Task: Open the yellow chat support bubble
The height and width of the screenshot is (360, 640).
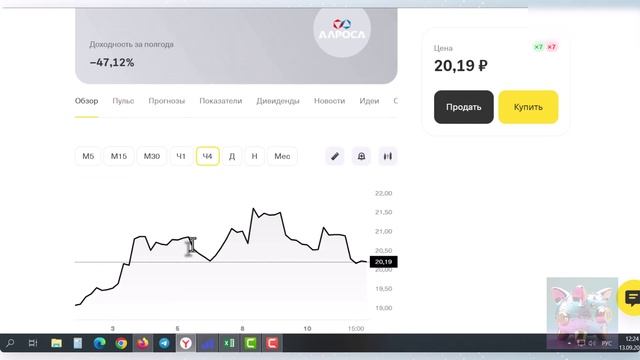Action: (632, 298)
